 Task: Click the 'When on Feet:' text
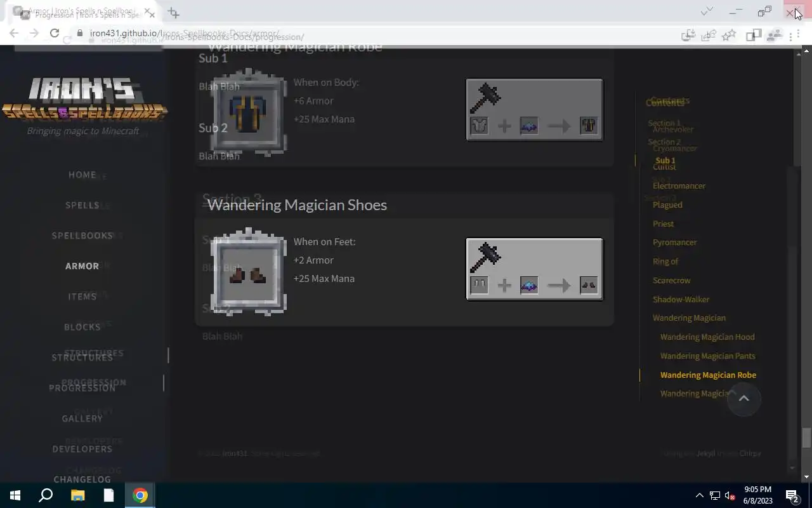point(324,242)
